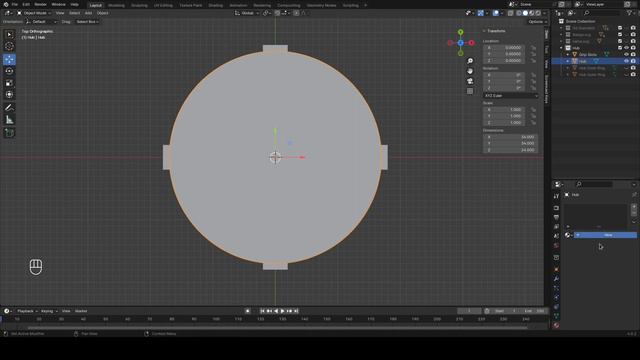Enable rendered viewport shading mode
The width and height of the screenshot is (640, 360).
pyautogui.click(x=538, y=13)
